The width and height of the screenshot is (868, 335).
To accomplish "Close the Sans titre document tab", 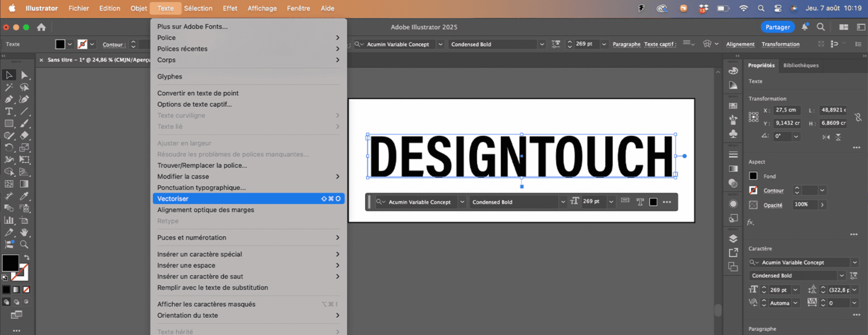I will coord(41,60).
